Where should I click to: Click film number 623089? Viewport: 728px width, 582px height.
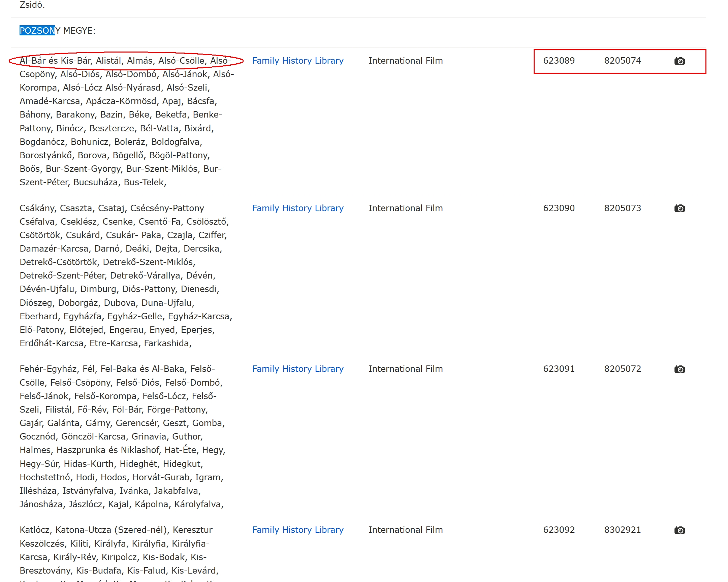[559, 61]
